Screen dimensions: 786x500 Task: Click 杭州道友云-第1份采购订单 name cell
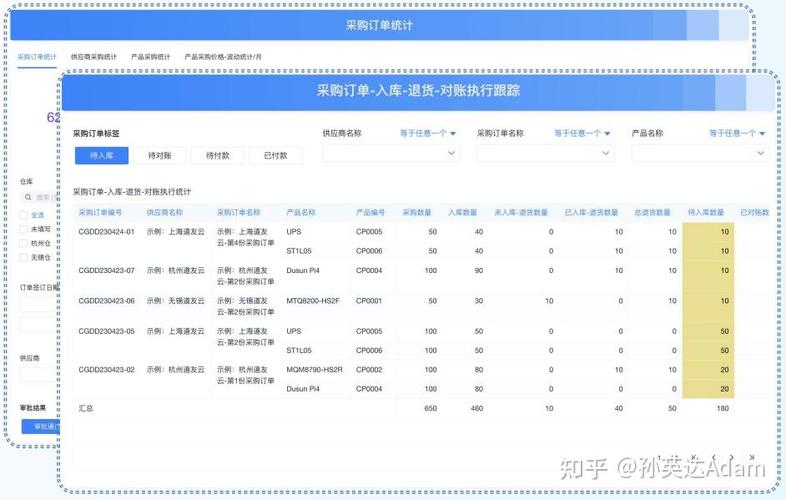click(246, 375)
